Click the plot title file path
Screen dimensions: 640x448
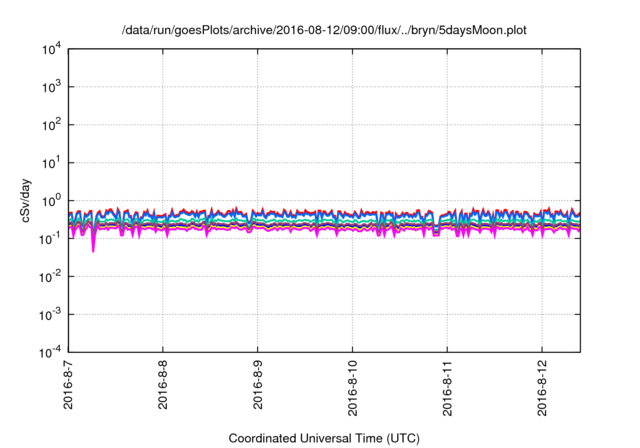click(324, 30)
